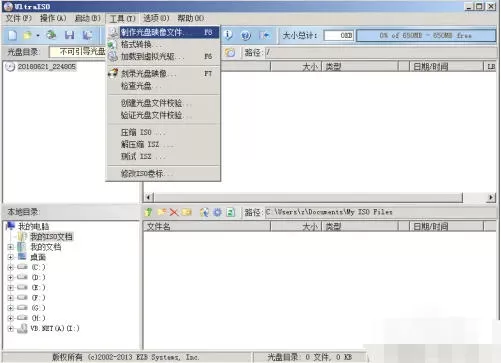Click the horizontal scrollbar thumb in image list
The height and width of the screenshot is (363, 501).
click(308, 197)
